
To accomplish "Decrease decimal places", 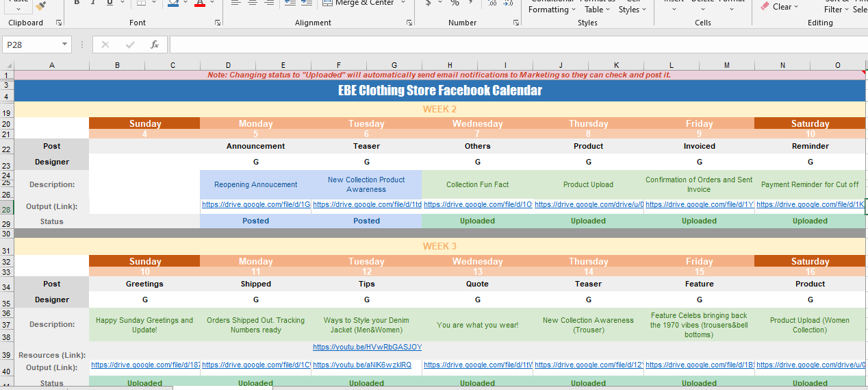I will pyautogui.click(x=508, y=3).
